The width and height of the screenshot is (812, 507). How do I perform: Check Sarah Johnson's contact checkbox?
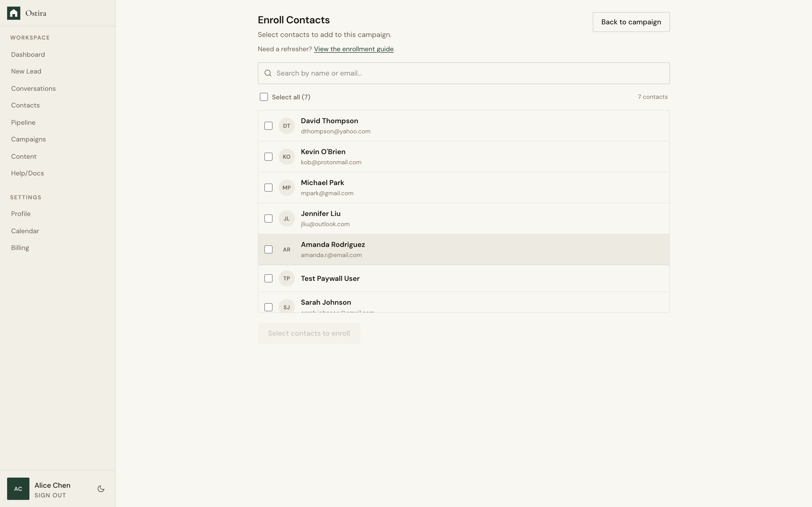pyautogui.click(x=268, y=307)
